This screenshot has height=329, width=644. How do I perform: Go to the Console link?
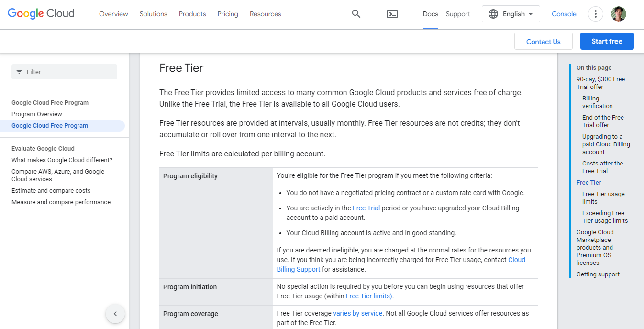tap(564, 14)
